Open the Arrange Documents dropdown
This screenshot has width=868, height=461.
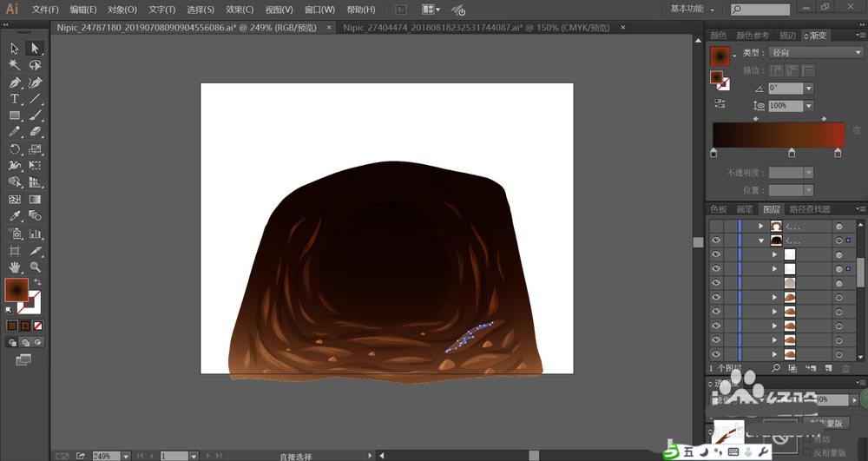coord(431,10)
